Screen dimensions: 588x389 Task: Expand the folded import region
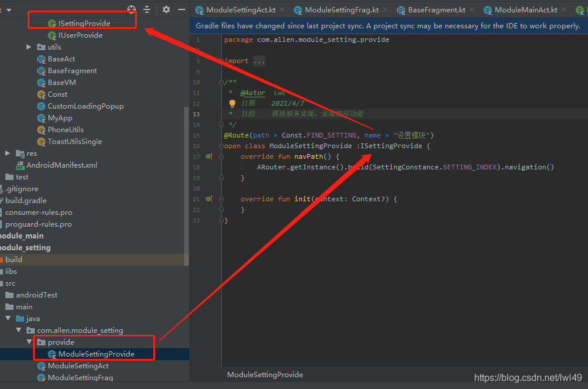click(259, 61)
